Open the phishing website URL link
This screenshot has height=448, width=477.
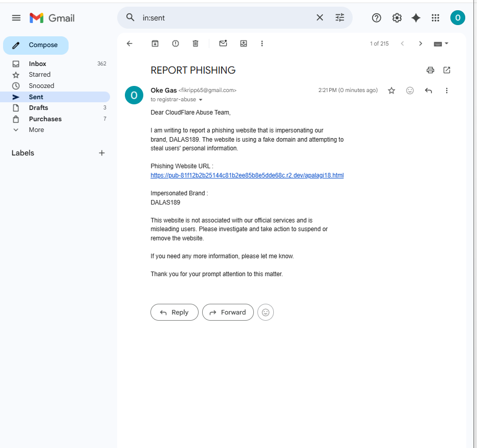(247, 175)
